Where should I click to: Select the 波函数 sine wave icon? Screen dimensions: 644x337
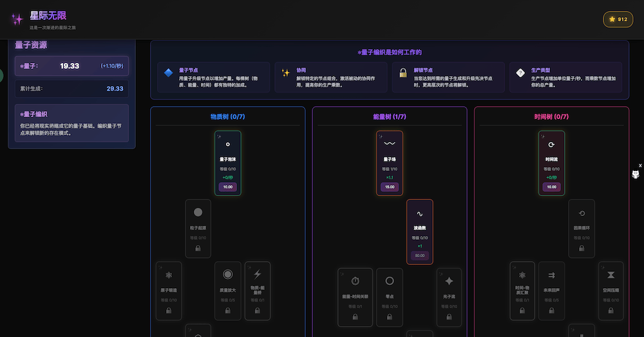419,214
